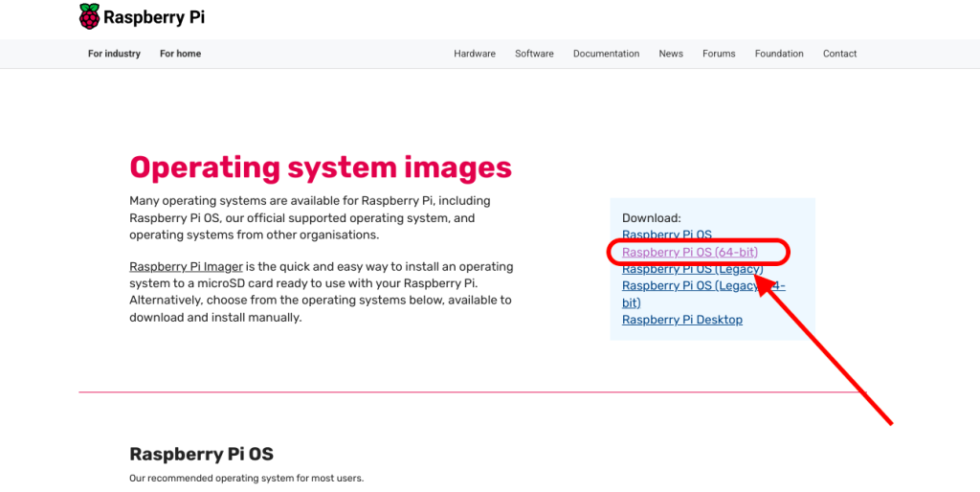Go to the News page

[671, 54]
